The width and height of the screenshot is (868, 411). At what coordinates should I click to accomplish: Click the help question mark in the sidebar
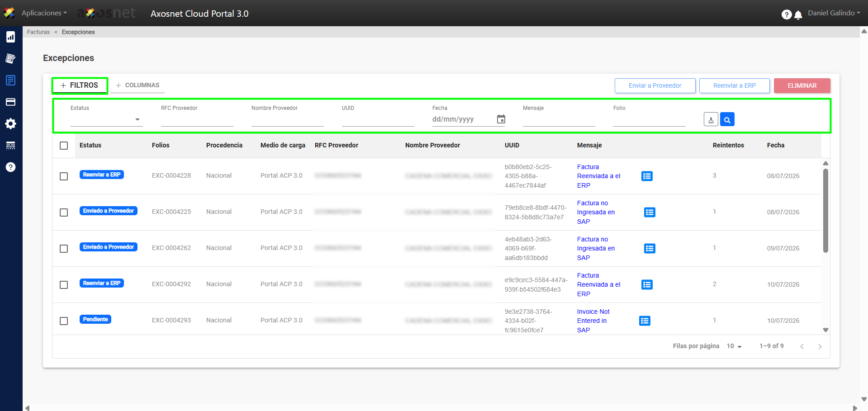coord(11,167)
